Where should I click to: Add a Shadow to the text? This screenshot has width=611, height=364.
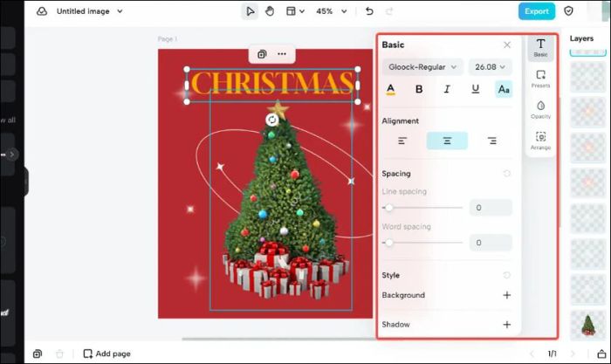(506, 324)
